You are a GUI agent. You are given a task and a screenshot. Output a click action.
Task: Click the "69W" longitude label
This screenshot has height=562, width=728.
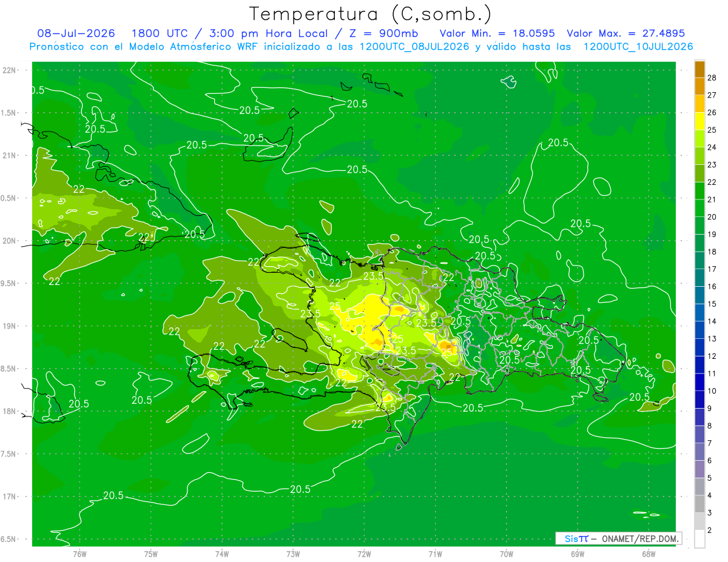pos(578,554)
